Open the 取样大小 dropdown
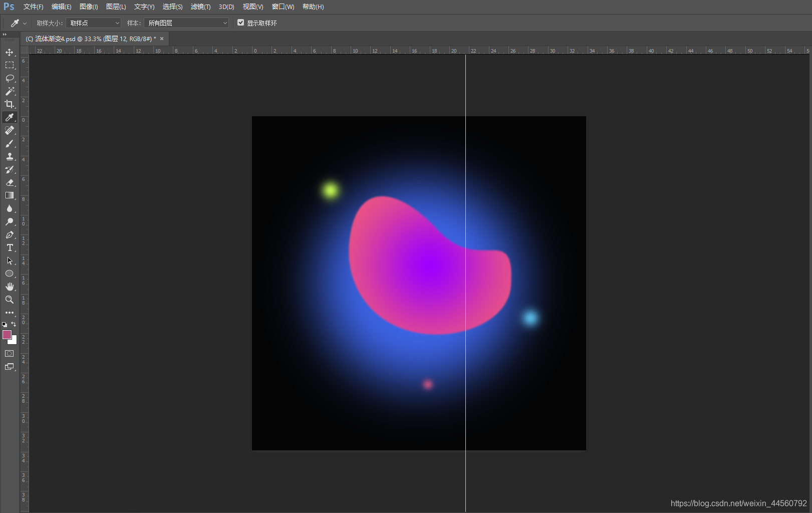Viewport: 812px width, 513px height. [94, 23]
